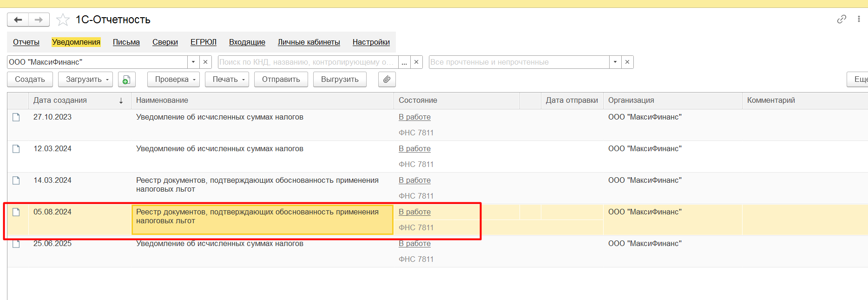Open the Настройки tab
The height and width of the screenshot is (300, 868).
[371, 42]
